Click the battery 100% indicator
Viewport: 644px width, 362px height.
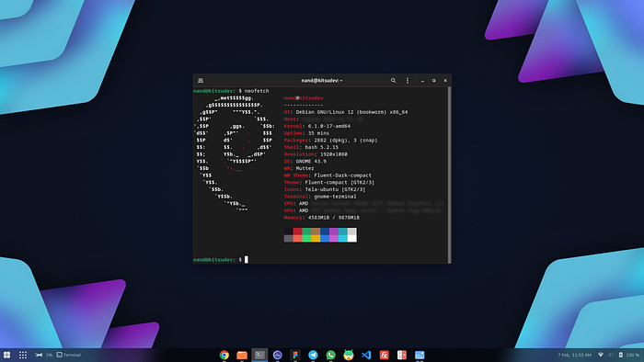click(x=628, y=355)
